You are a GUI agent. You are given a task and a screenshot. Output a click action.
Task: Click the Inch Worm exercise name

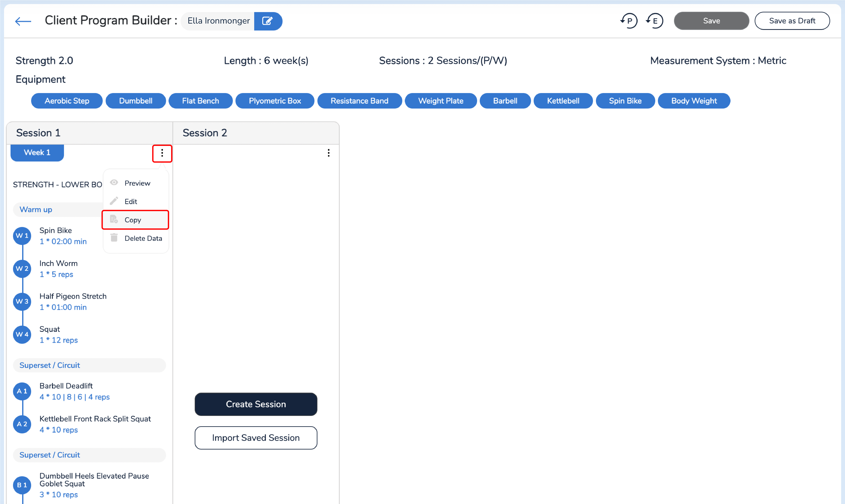tap(58, 263)
